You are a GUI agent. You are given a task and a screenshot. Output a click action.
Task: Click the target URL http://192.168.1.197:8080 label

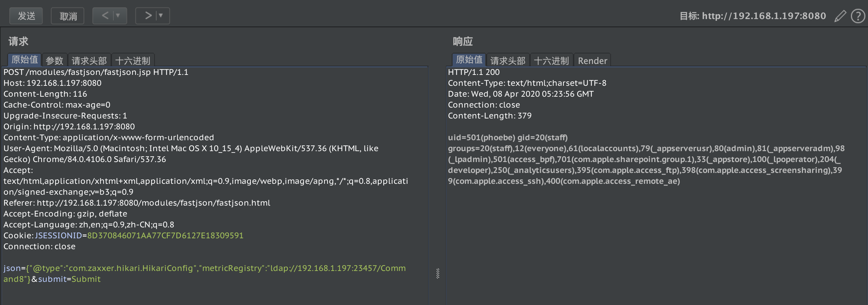point(764,16)
